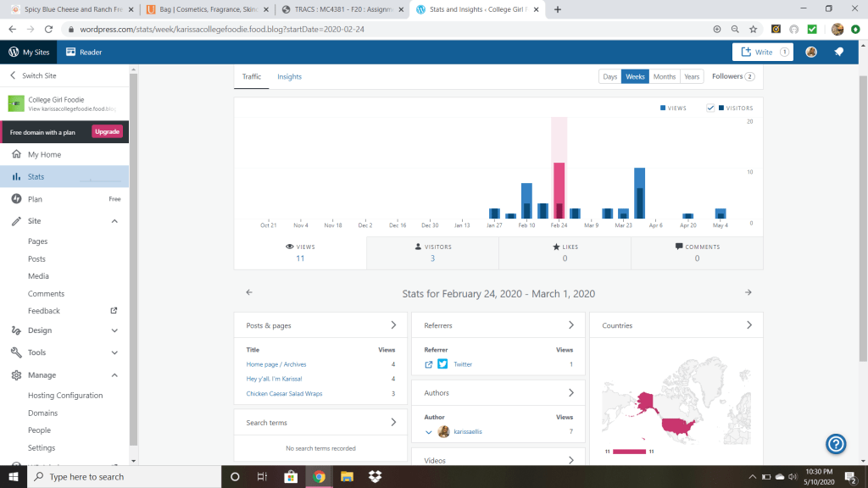This screenshot has width=868, height=488.
Task: Go to previous week with left arrow
Action: [249, 292]
